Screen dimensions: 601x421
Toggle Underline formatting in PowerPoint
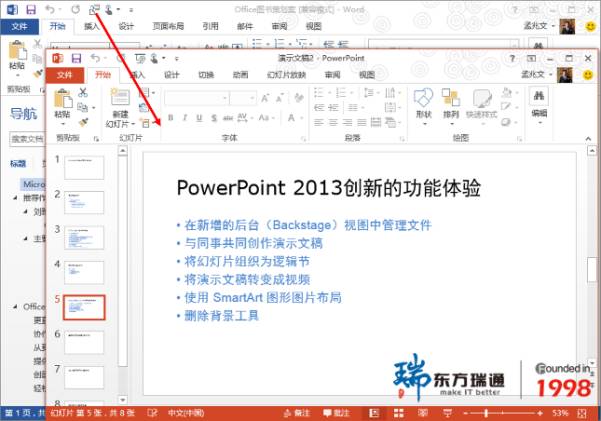click(x=199, y=118)
